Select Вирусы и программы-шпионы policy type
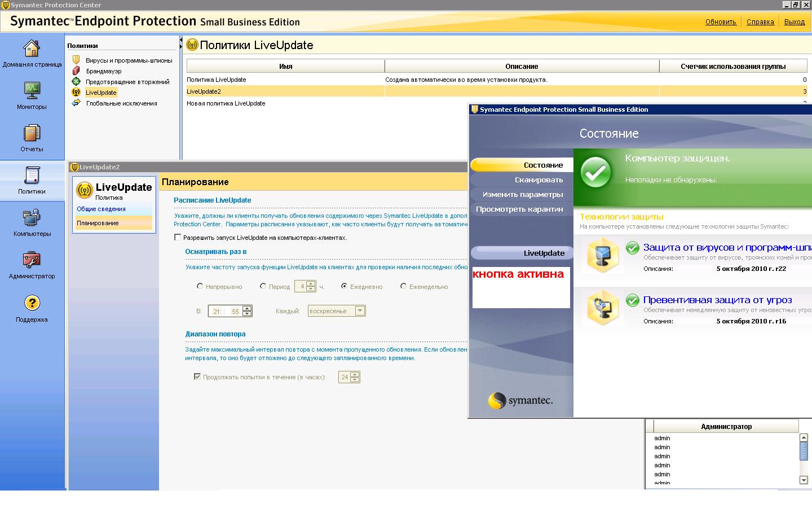Viewport: 812px width, 508px height. (x=129, y=60)
